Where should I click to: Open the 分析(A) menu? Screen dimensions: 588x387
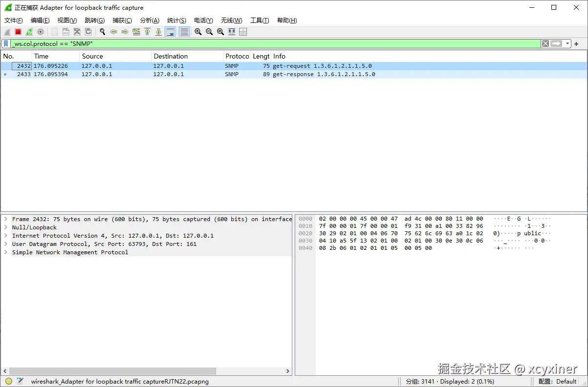point(149,20)
